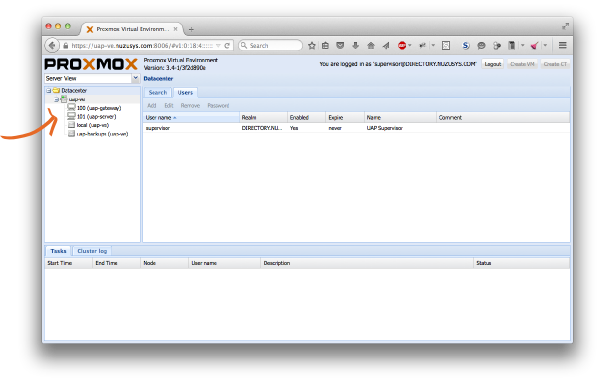Open the Firefox hamburger menu

point(562,45)
